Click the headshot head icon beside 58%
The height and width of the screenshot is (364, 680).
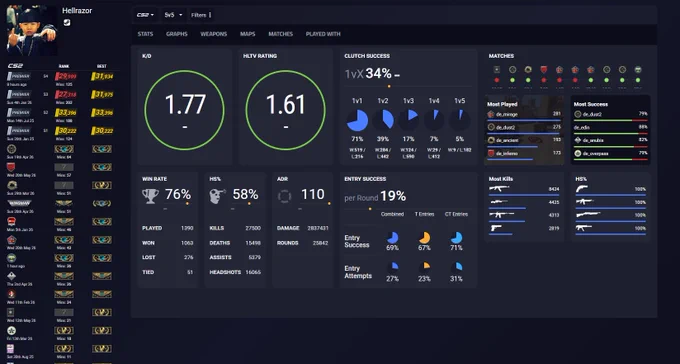pos(217,196)
